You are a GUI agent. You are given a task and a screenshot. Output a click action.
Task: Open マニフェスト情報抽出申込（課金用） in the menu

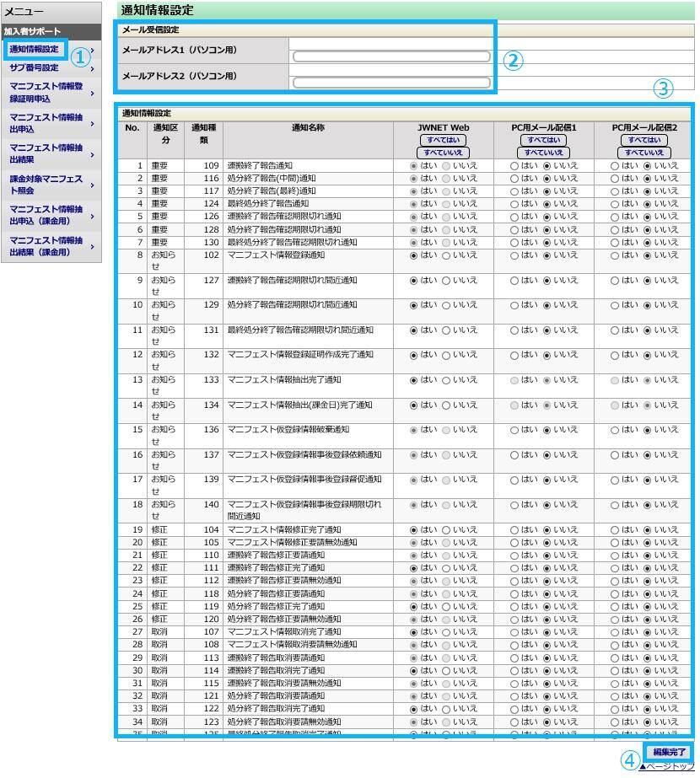coord(46,215)
